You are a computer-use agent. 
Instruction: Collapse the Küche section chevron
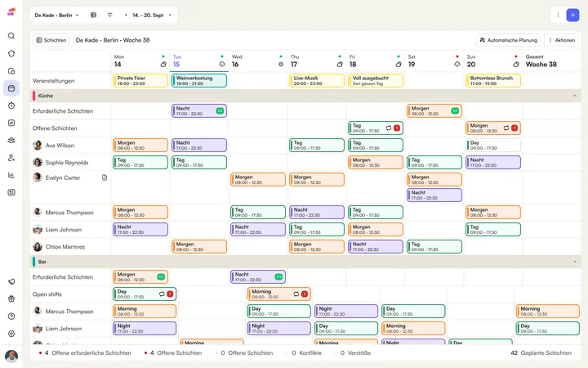[575, 96]
